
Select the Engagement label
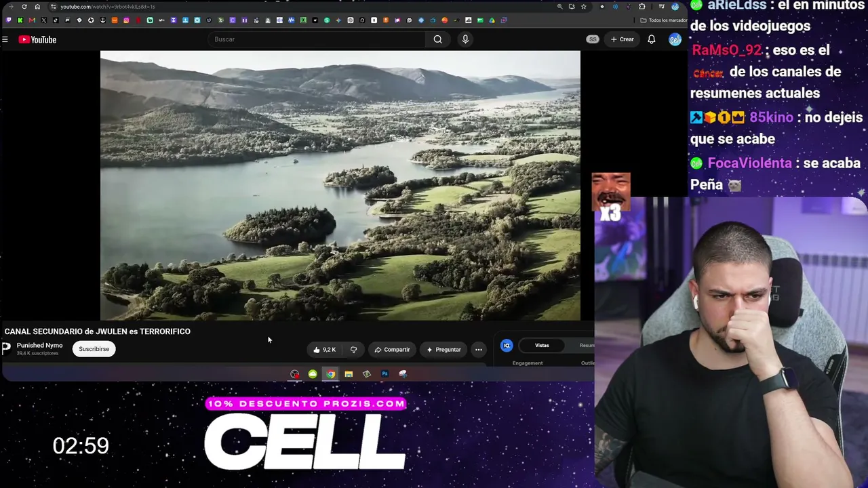(528, 363)
